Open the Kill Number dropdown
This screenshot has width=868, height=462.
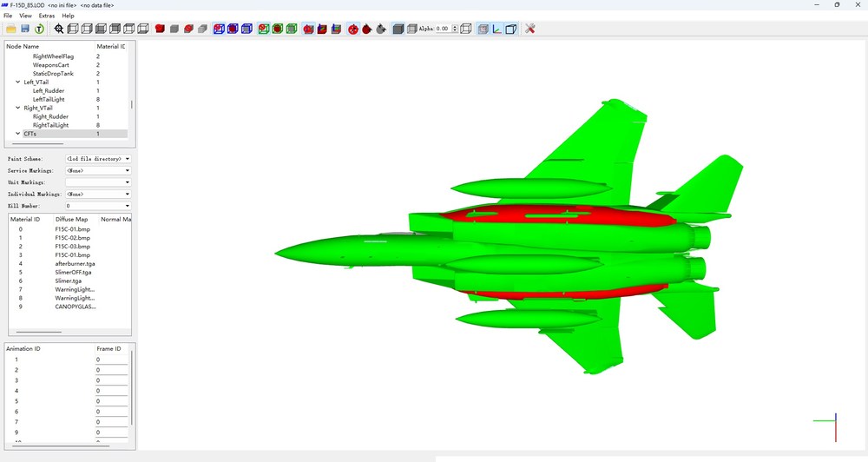tap(98, 206)
